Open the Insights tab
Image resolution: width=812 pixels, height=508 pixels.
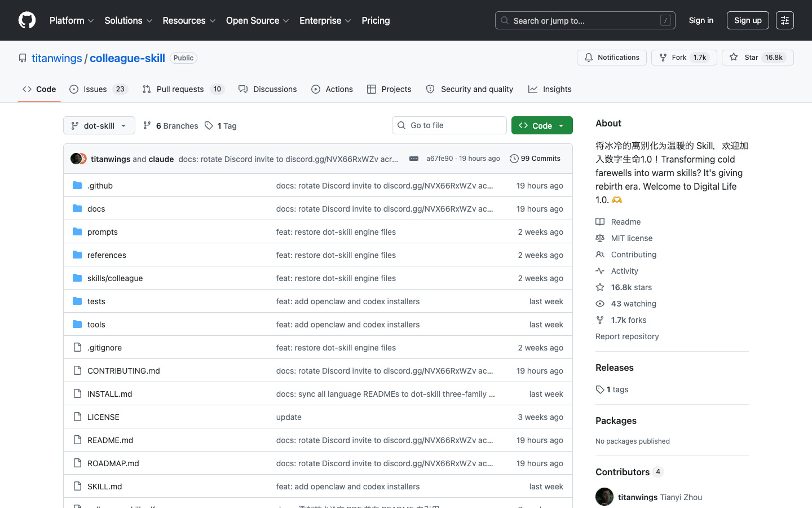click(550, 89)
